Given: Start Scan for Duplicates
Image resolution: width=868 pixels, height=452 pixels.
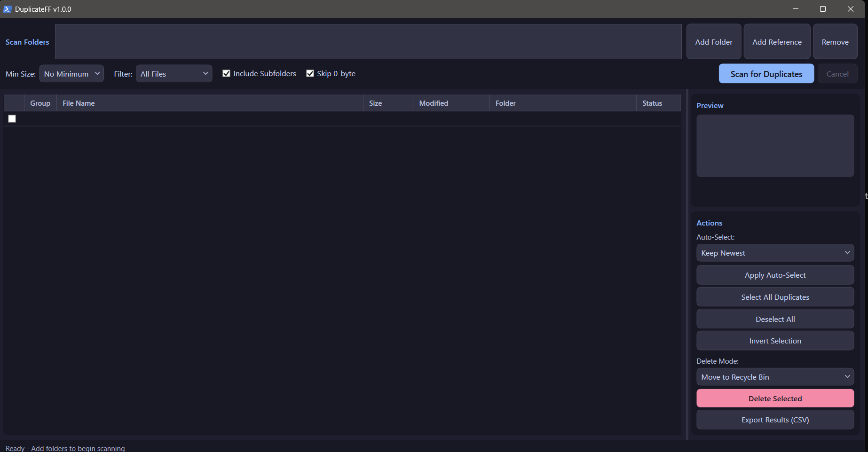Looking at the screenshot, I should coord(766,73).
